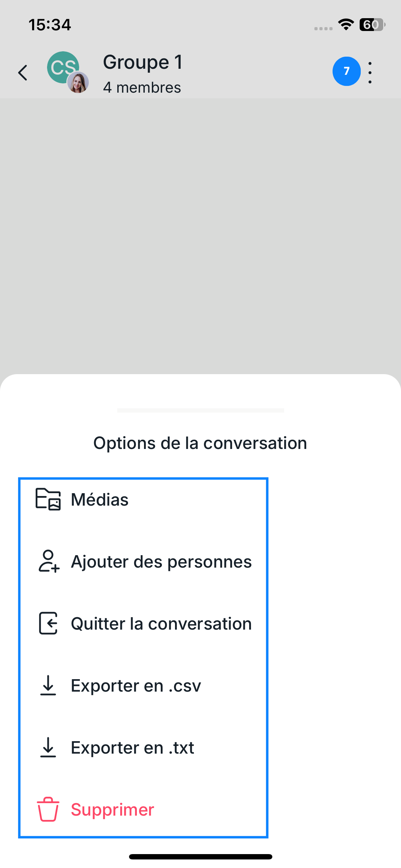Tap the leave conversation door icon

tap(48, 623)
